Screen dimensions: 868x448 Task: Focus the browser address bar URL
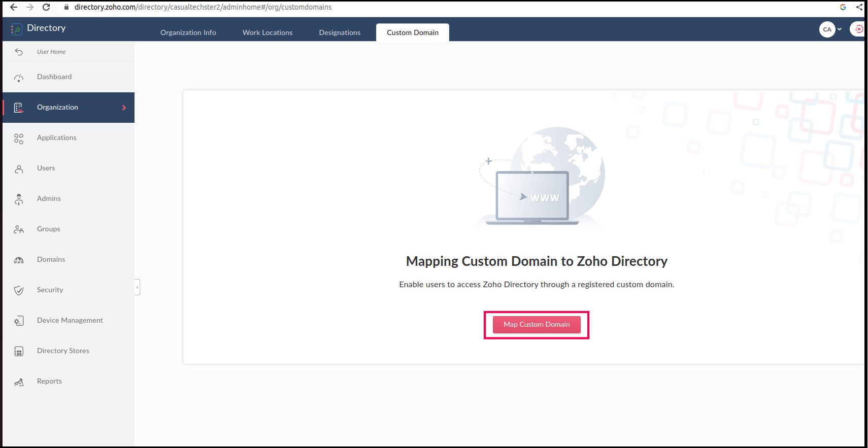click(x=203, y=7)
